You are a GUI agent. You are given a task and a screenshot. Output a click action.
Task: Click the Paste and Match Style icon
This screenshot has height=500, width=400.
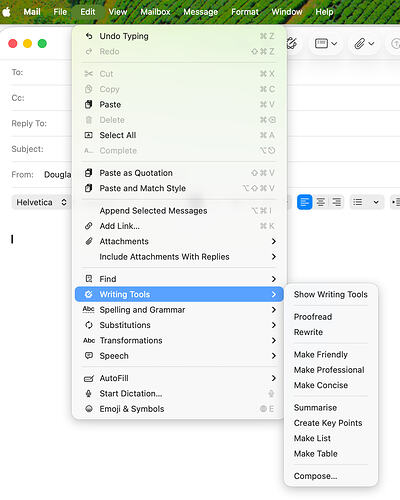click(x=89, y=188)
